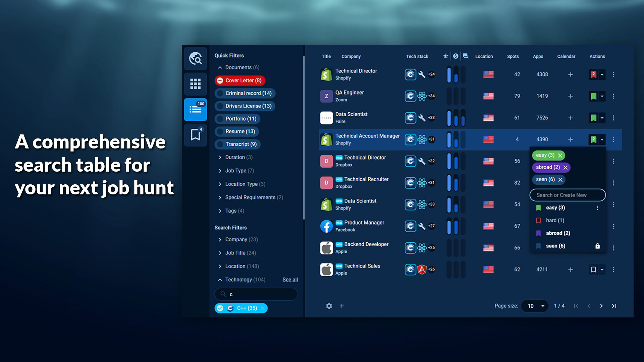Sort by the Location column header
This screenshot has width=644, height=362.
click(484, 56)
